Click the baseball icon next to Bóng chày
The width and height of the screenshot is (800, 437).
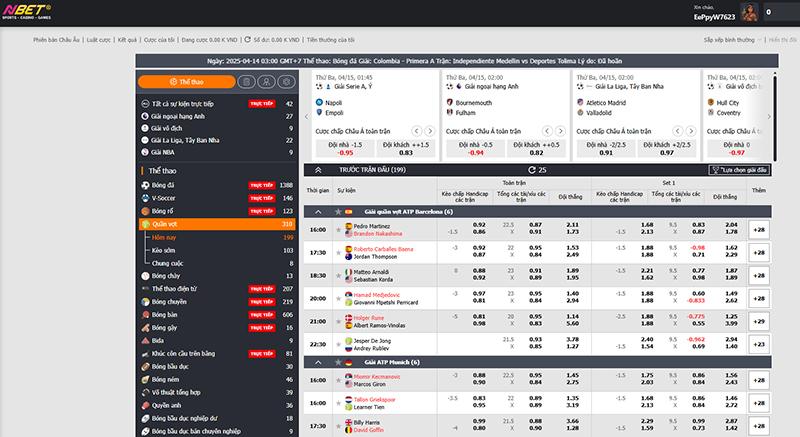(145, 276)
